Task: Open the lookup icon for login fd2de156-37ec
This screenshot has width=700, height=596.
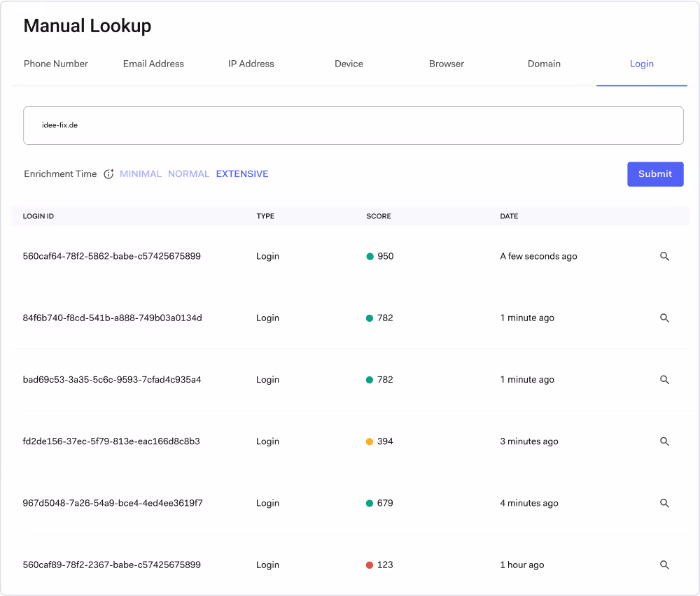Action: pyautogui.click(x=664, y=441)
